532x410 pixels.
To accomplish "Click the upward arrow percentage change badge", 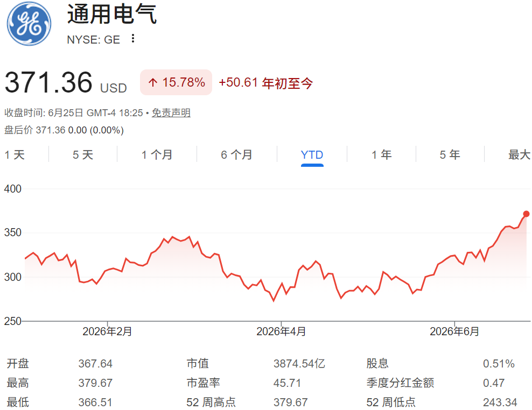I will tap(176, 82).
